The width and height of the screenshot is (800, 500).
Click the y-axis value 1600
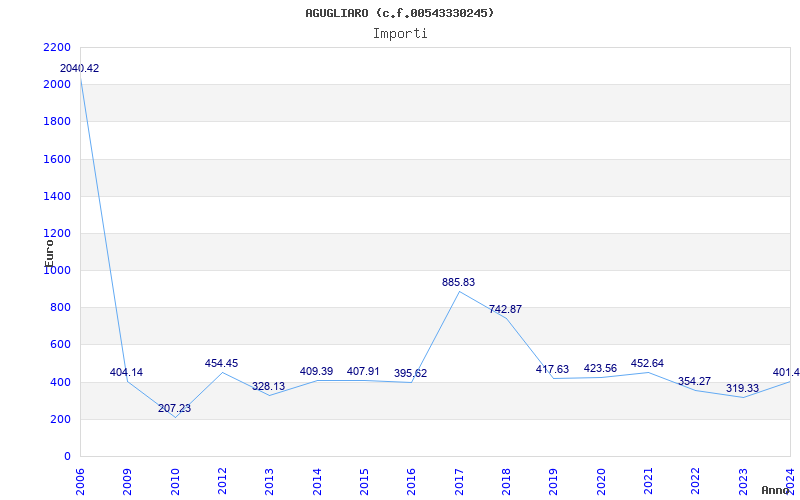pos(57,159)
